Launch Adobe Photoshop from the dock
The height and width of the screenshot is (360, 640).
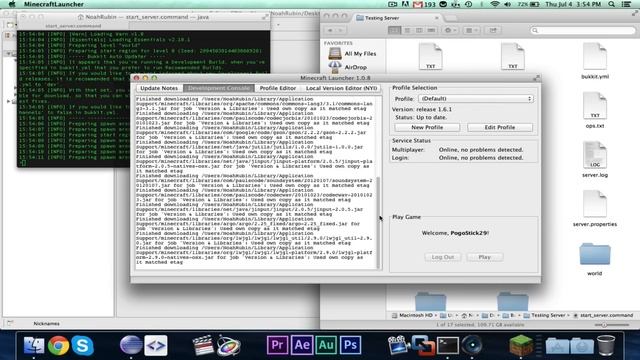click(x=351, y=345)
